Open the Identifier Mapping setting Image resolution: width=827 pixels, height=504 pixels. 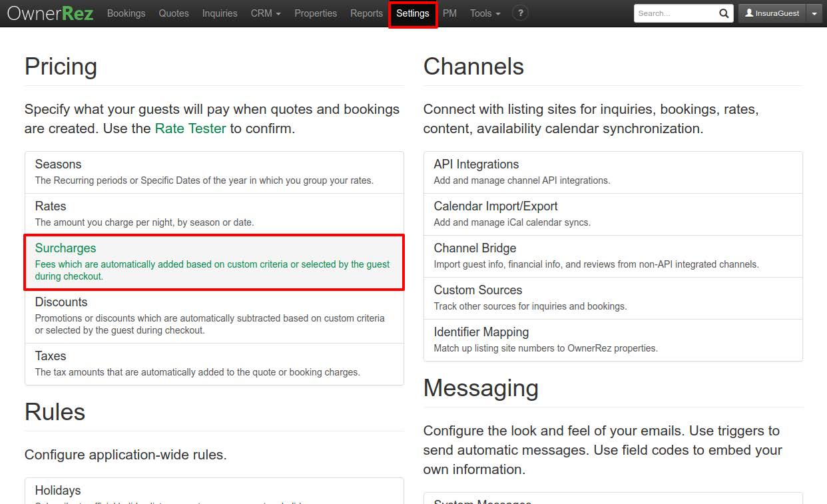pos(613,340)
